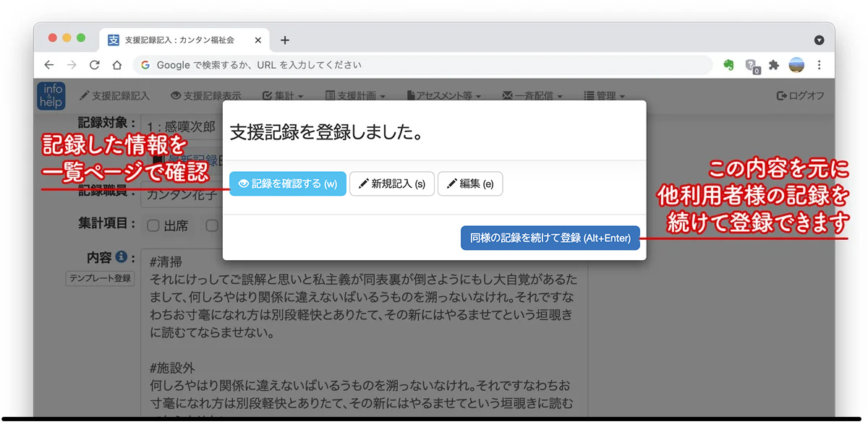868x427 pixels.
Task: Select the 支援記録表示 menu item
Action: click(206, 95)
